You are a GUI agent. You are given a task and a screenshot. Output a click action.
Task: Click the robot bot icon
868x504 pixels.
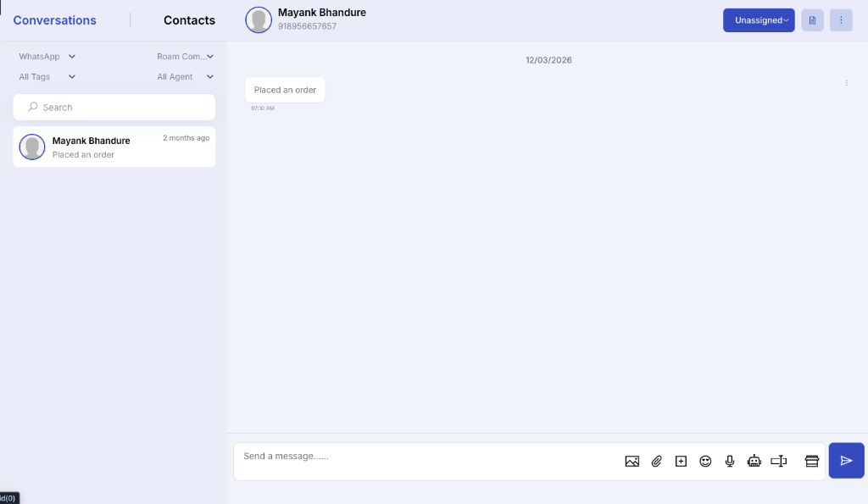point(754,461)
